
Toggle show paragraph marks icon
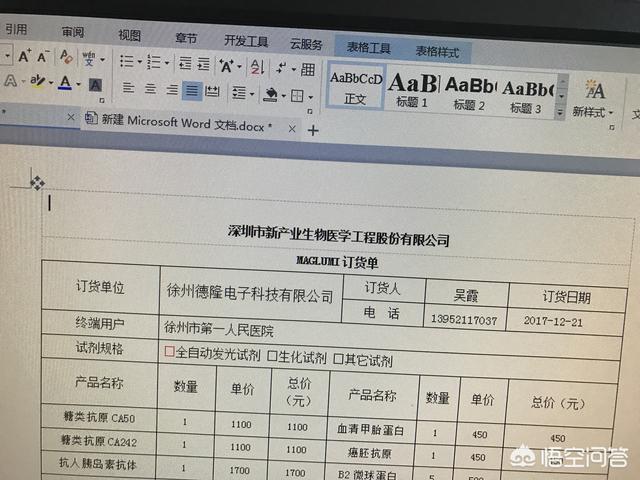(281, 68)
